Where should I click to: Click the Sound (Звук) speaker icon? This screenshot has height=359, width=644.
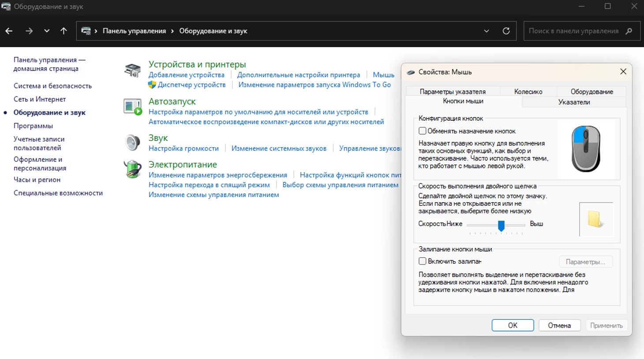click(x=132, y=143)
